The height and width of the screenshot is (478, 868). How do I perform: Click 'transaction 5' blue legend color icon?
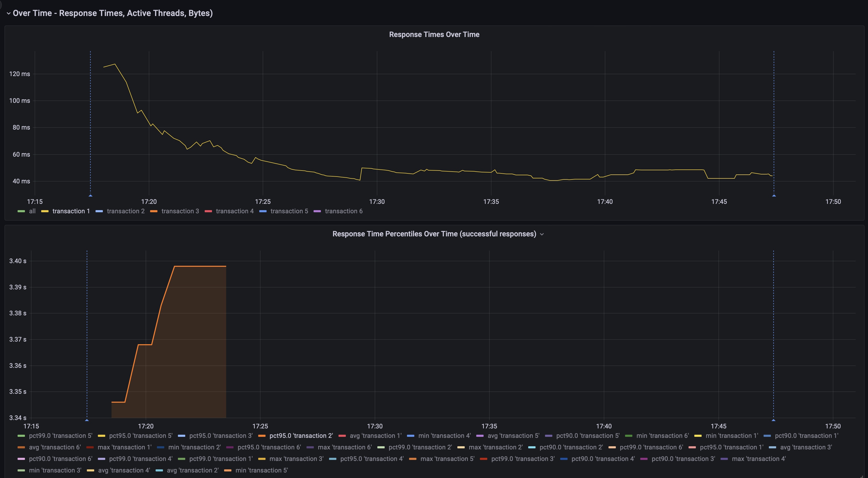click(x=263, y=211)
